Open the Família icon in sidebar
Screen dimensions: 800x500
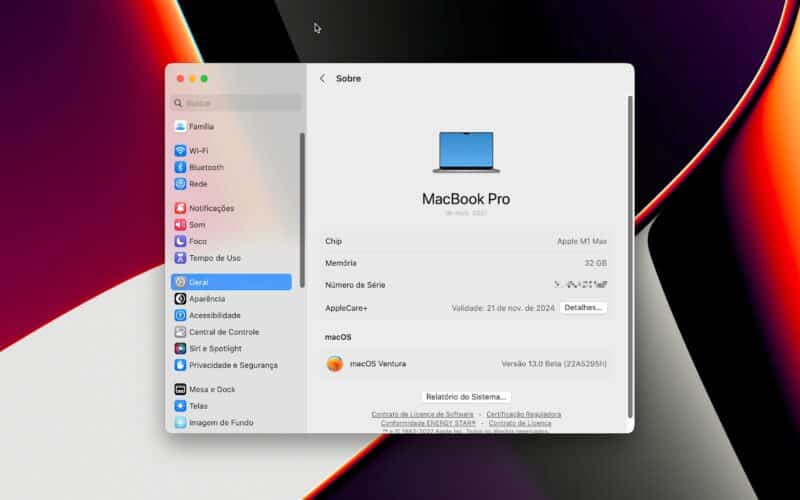(x=180, y=126)
